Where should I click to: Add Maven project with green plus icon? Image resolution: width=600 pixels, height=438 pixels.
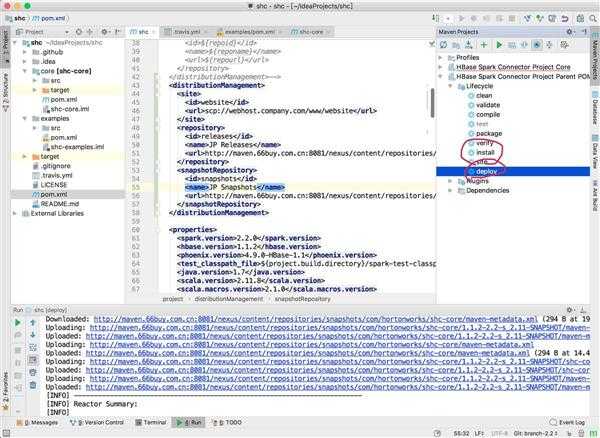click(484, 45)
